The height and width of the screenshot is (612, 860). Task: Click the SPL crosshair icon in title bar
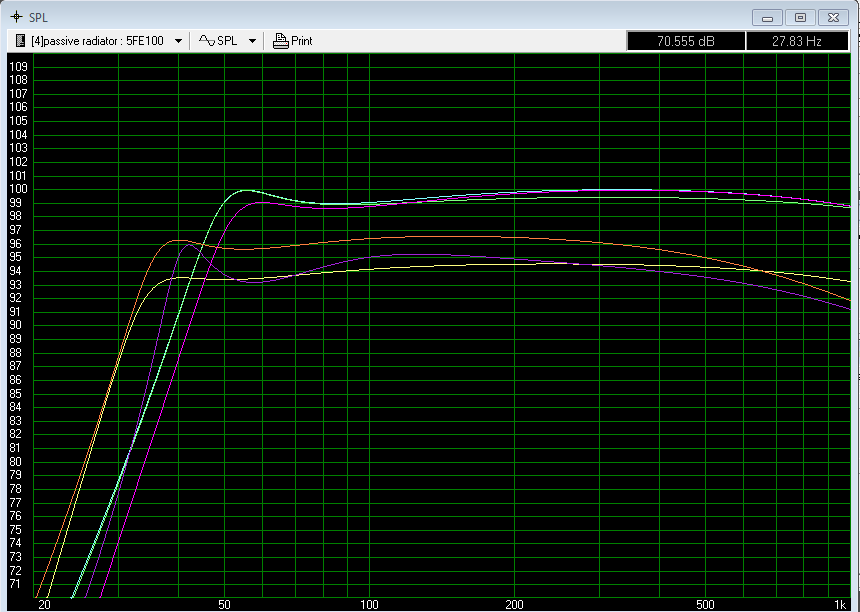[x=14, y=17]
